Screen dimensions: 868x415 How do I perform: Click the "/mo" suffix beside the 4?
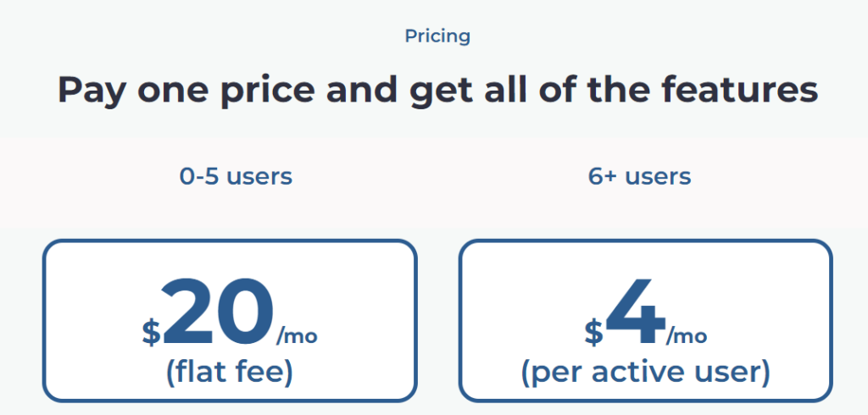click(687, 335)
